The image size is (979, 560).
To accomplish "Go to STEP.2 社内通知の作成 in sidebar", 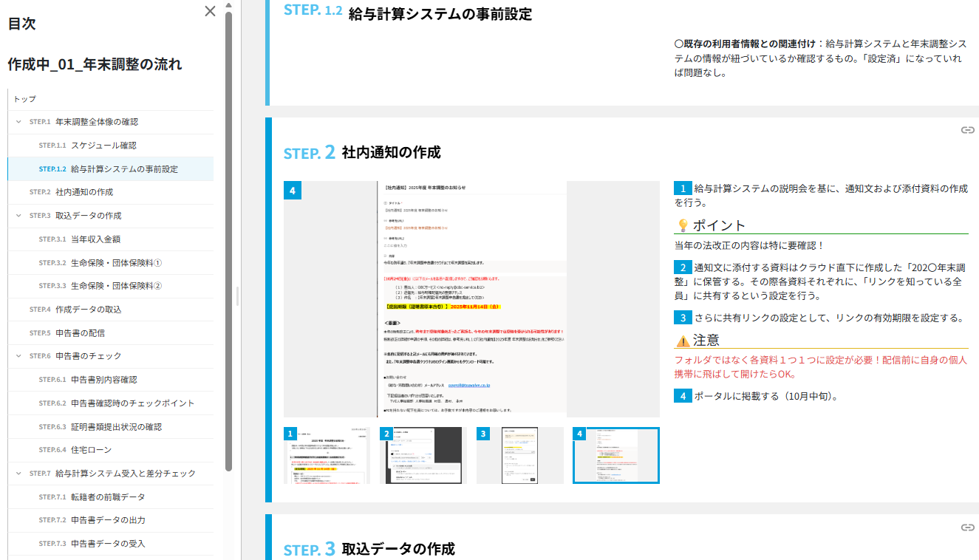I will [x=83, y=192].
